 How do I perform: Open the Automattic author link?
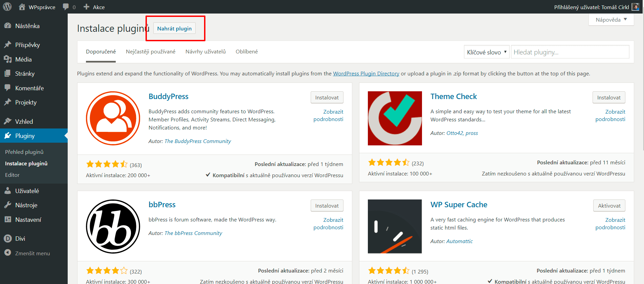[460, 241]
